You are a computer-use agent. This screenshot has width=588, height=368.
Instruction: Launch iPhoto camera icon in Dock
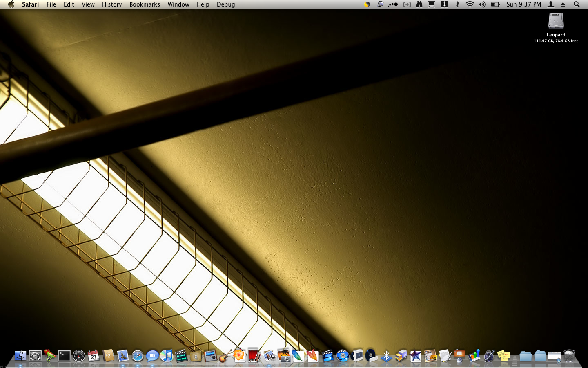pos(284,356)
